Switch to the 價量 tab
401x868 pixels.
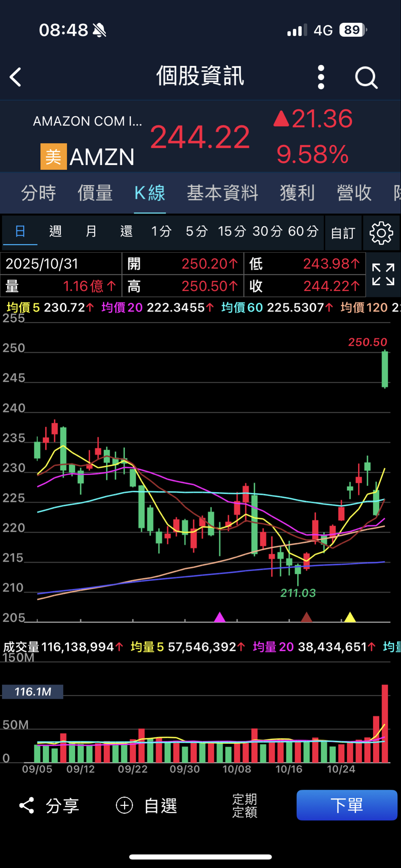95,193
